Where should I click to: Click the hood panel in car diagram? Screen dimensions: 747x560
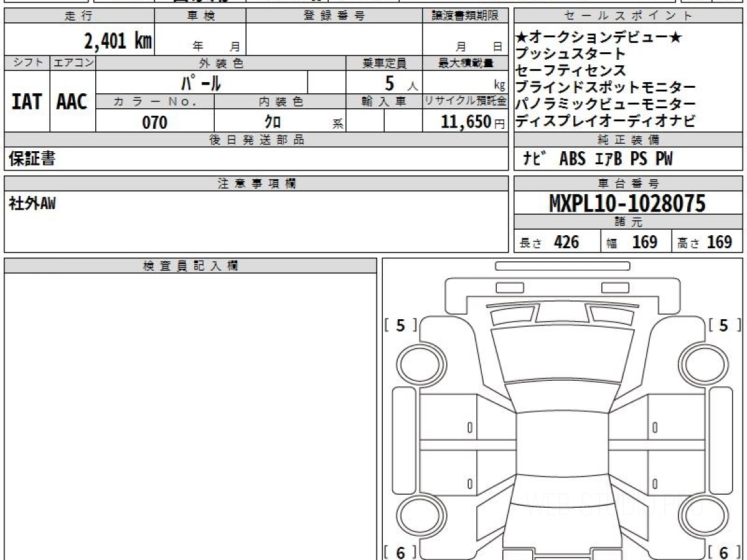(563, 353)
